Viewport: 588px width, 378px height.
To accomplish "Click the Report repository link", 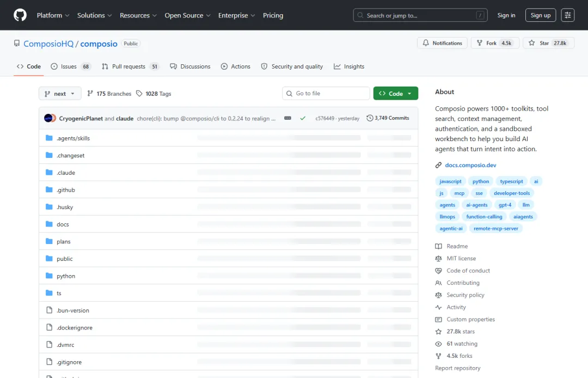I will pyautogui.click(x=457, y=368).
